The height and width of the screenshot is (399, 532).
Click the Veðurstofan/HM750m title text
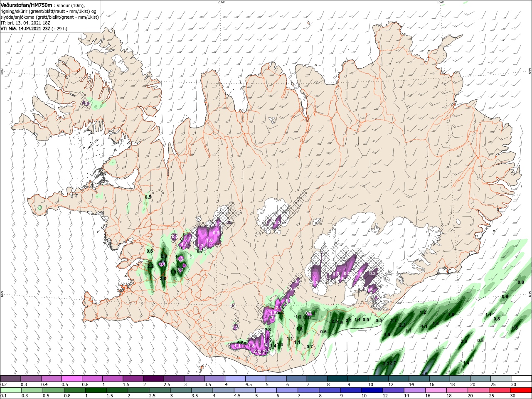click(x=26, y=5)
